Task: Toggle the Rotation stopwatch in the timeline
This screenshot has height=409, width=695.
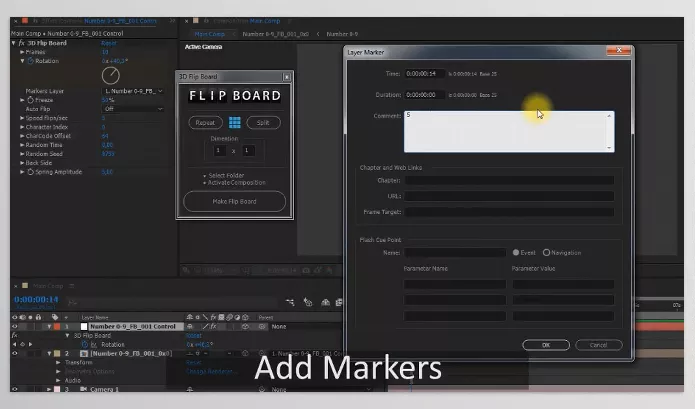Action: 85,344
